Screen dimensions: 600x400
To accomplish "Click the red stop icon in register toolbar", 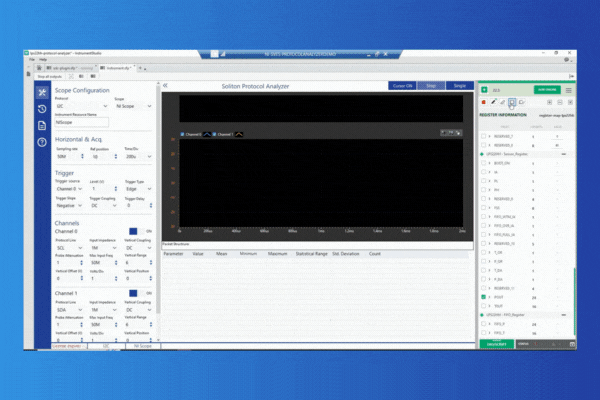I will [x=484, y=102].
